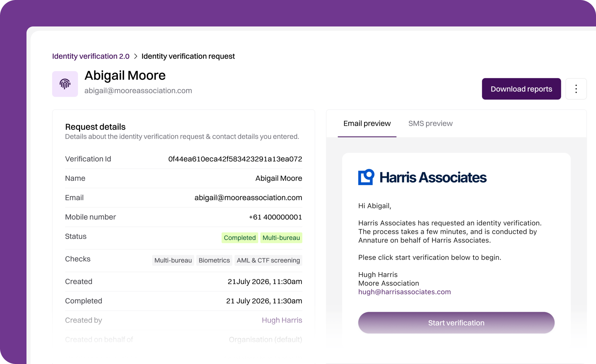Click the Hi Abigail greeting line
596x364 pixels.
click(375, 206)
